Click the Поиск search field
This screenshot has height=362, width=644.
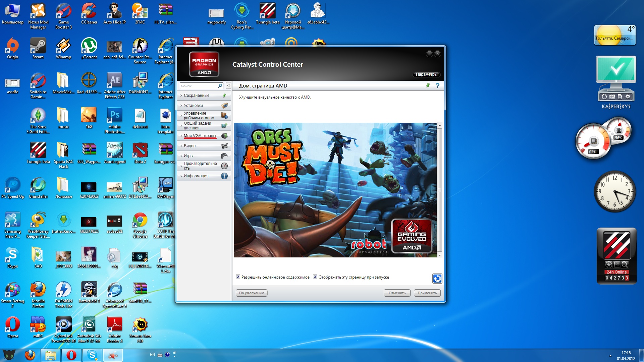(x=198, y=86)
